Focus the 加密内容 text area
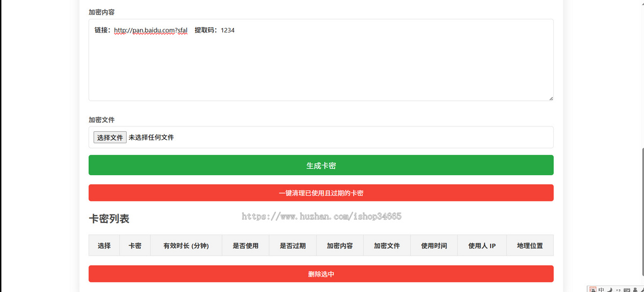Viewport: 644px width, 292px height. coord(321,60)
